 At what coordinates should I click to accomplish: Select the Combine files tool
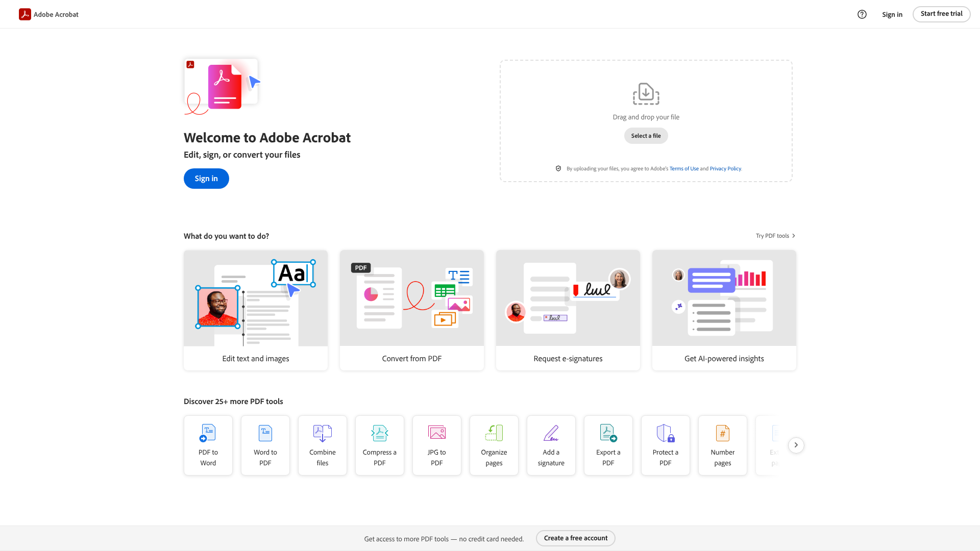[323, 445]
